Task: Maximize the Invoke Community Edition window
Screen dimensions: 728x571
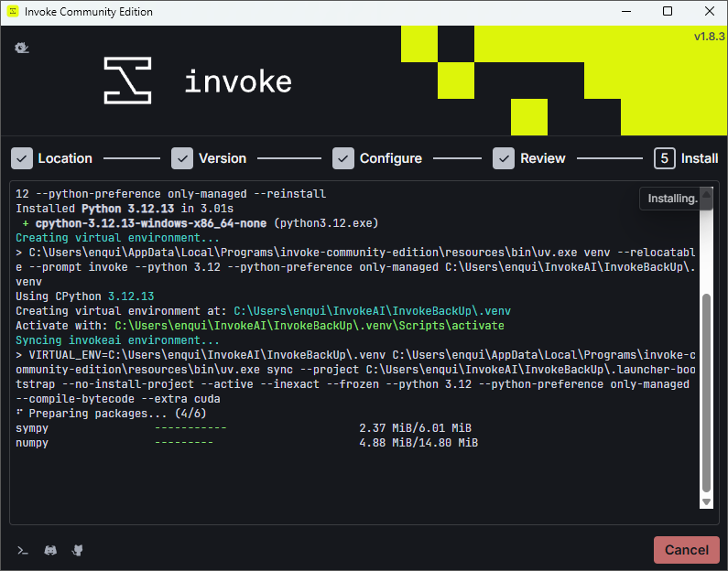Action: click(x=668, y=12)
